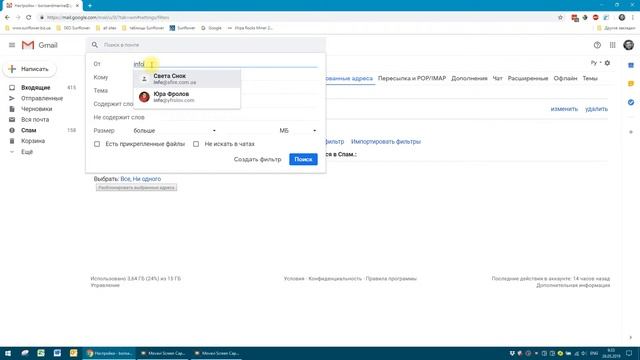This screenshot has width=640, height=360.
Task: Open the Windows Start menu
Action: (x=7, y=353)
